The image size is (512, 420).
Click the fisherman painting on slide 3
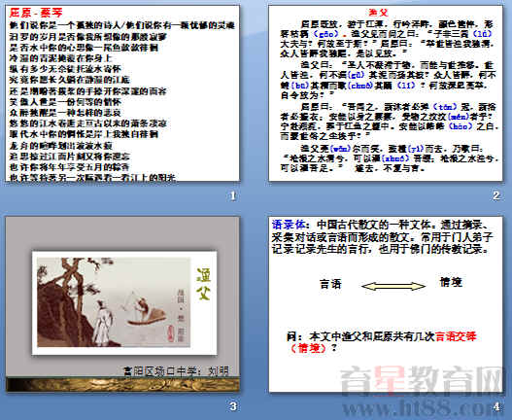[x=114, y=302]
